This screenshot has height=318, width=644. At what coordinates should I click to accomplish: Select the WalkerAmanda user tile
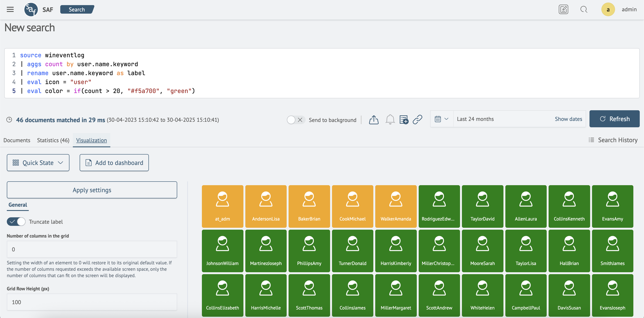[396, 206]
